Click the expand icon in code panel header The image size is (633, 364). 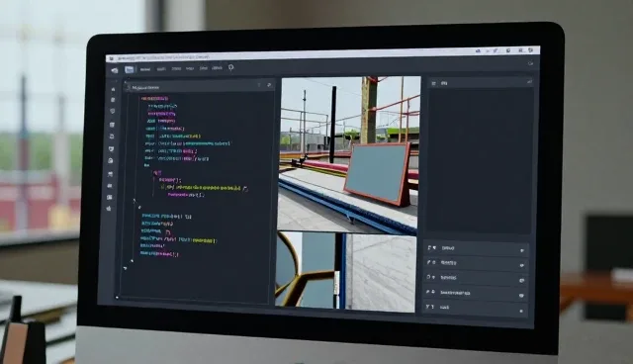pos(269,85)
